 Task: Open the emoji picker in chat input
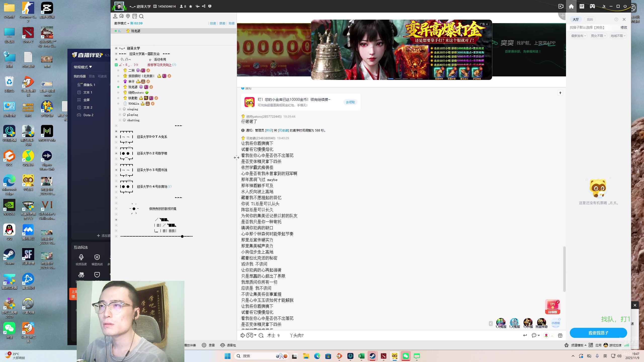(x=261, y=335)
